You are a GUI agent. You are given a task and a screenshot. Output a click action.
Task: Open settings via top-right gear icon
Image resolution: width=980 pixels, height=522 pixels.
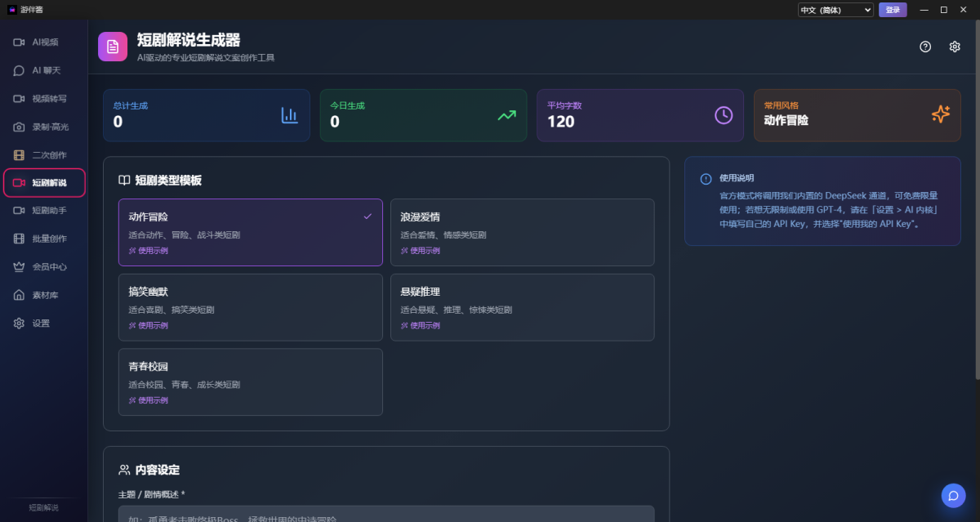pos(955,47)
